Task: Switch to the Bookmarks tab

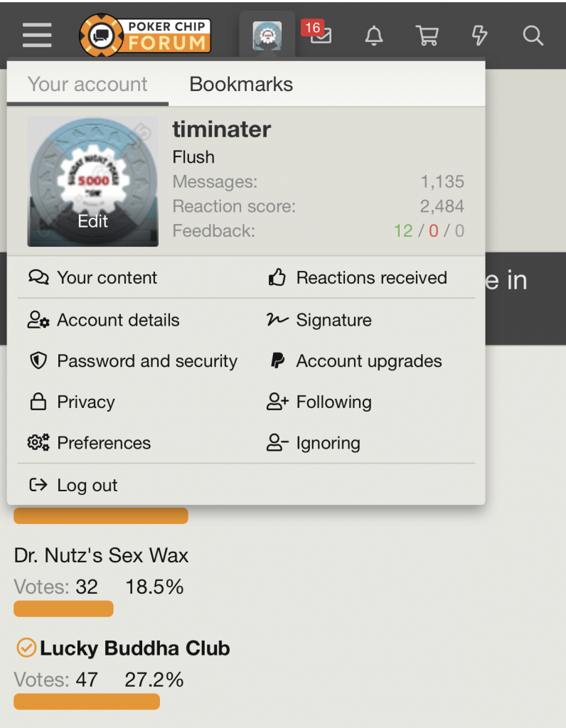Action: coord(241,84)
